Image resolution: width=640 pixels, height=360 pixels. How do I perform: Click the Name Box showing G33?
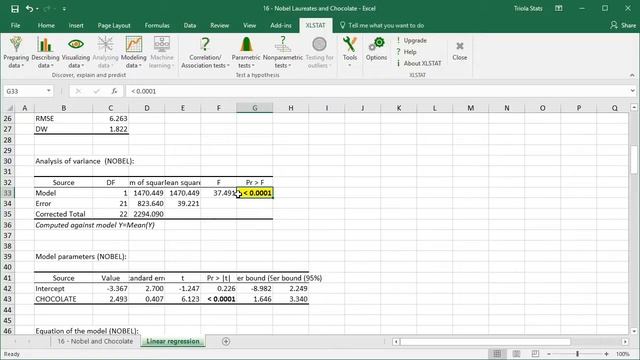(24, 91)
